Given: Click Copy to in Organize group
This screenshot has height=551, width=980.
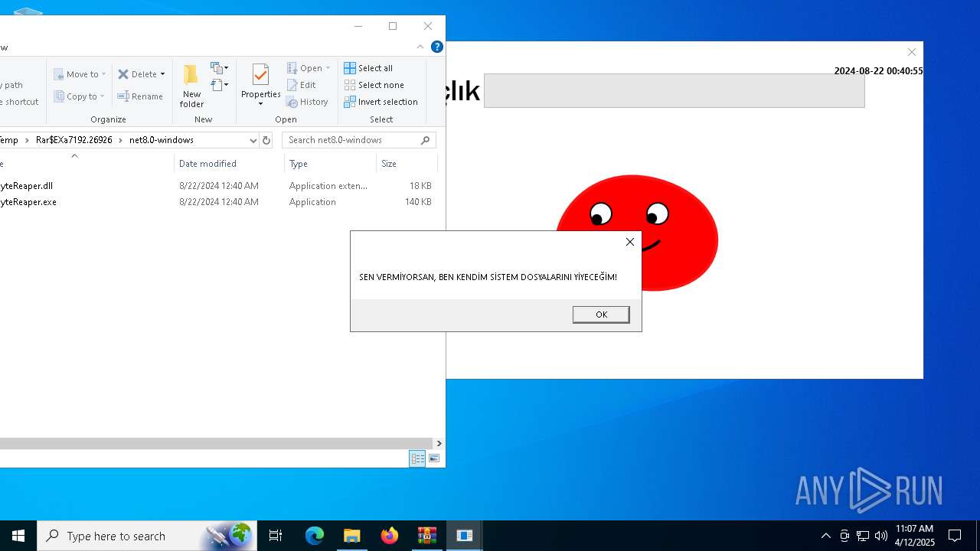Looking at the screenshot, I should [x=80, y=96].
